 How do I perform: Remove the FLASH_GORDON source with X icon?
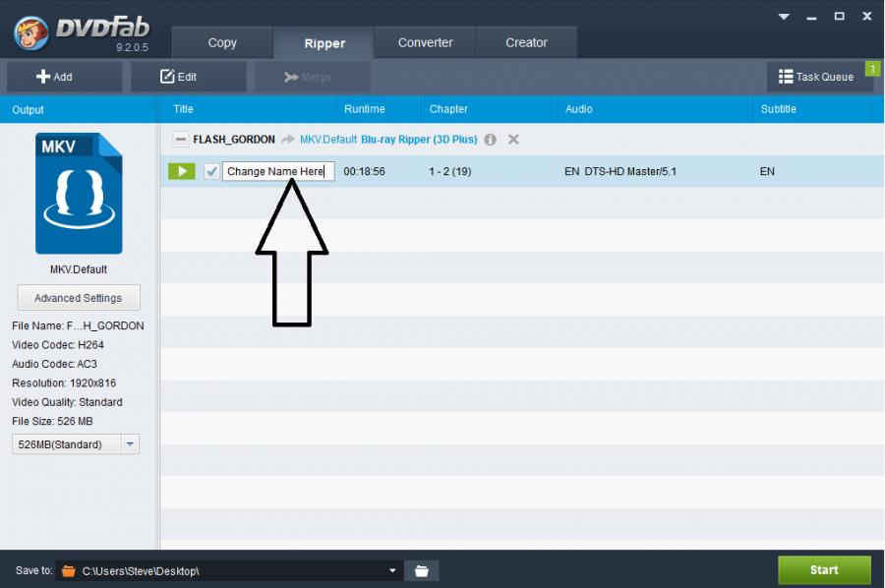[513, 139]
